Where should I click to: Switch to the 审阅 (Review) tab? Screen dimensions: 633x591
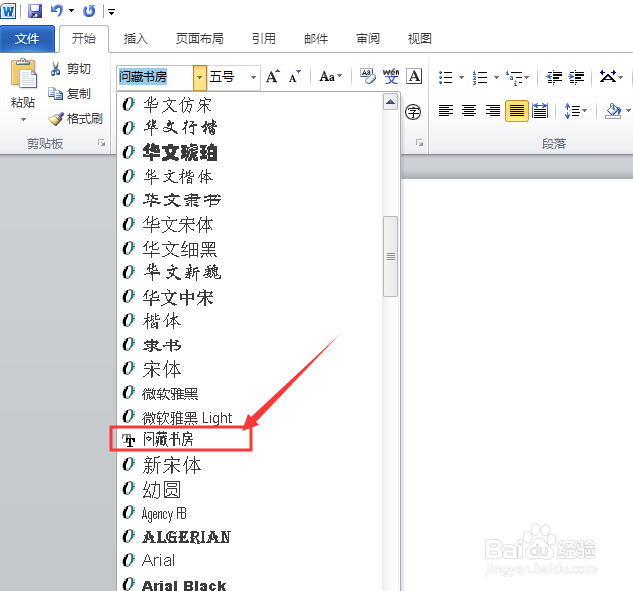[x=368, y=39]
